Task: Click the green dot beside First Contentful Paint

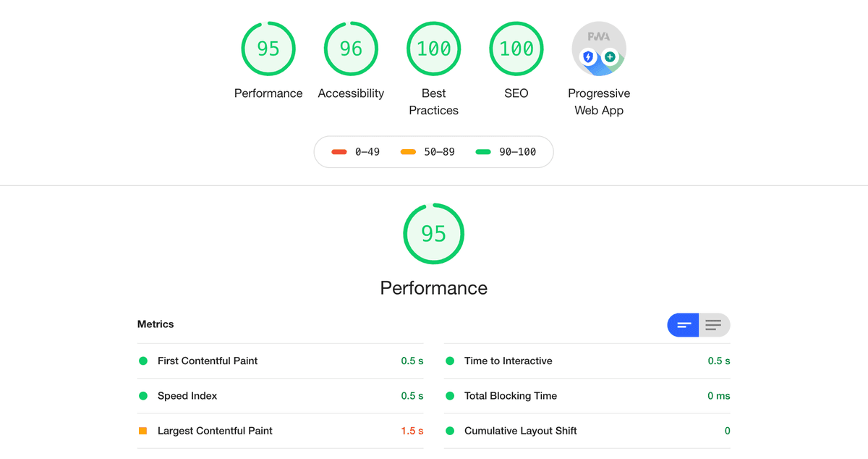Action: pos(143,361)
